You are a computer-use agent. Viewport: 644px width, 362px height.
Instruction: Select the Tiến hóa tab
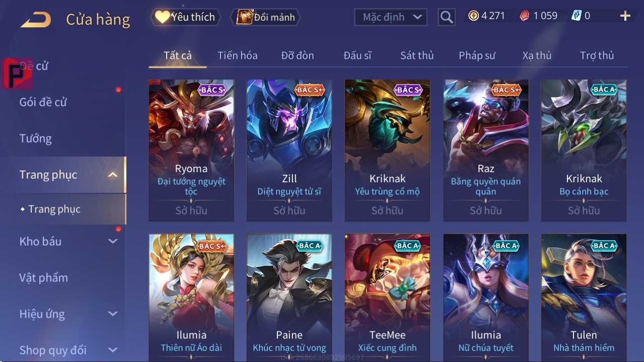[237, 55]
